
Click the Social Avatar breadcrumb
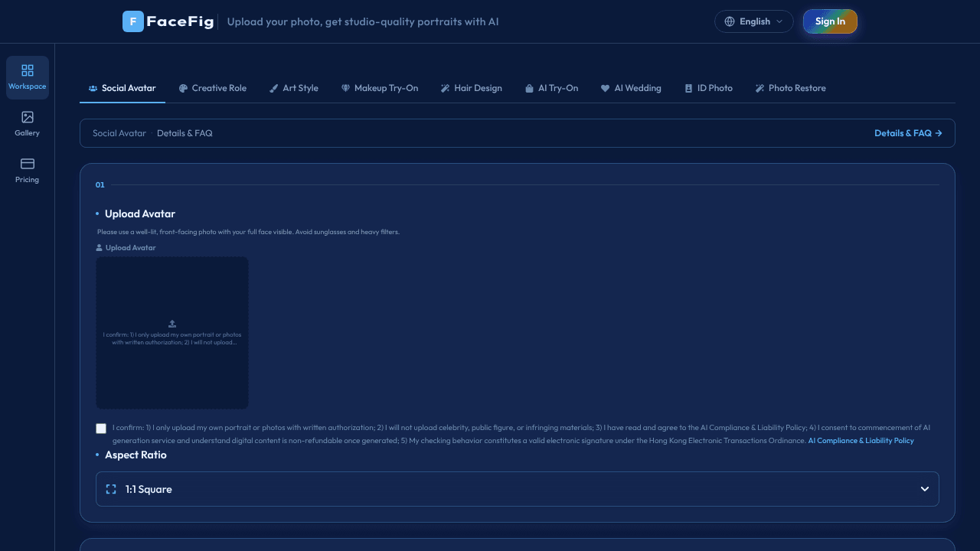coord(119,133)
